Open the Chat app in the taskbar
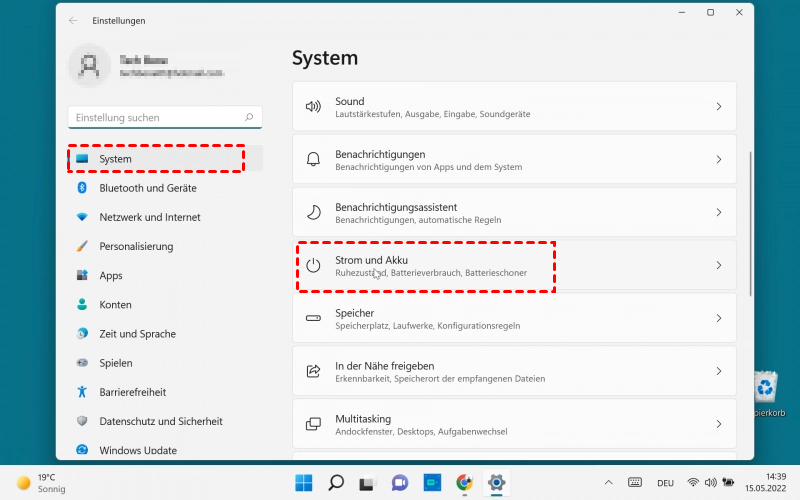The image size is (800, 500). 399,483
